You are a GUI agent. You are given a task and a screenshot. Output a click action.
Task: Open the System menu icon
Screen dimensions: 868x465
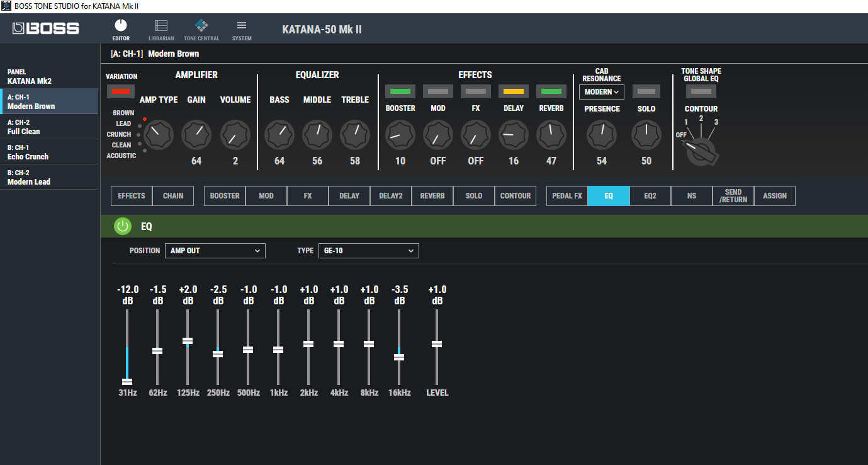pyautogui.click(x=242, y=25)
